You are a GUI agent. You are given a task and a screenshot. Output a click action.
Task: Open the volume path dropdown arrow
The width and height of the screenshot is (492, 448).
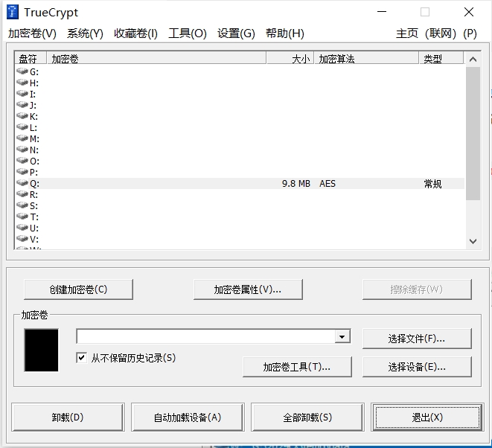(x=342, y=337)
